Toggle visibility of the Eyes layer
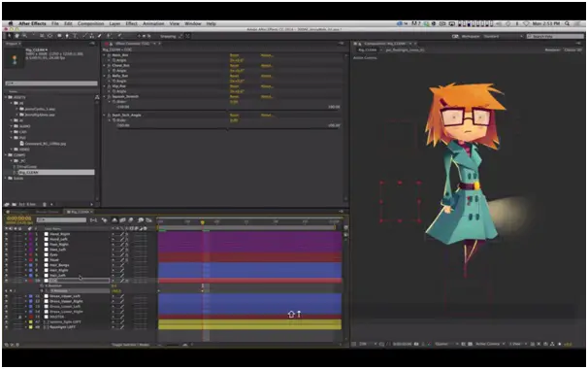 pos(7,254)
